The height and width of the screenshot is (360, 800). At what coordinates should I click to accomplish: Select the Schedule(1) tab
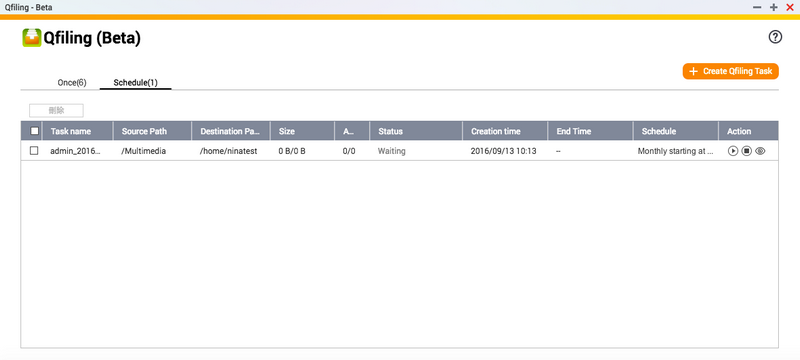pyautogui.click(x=136, y=83)
